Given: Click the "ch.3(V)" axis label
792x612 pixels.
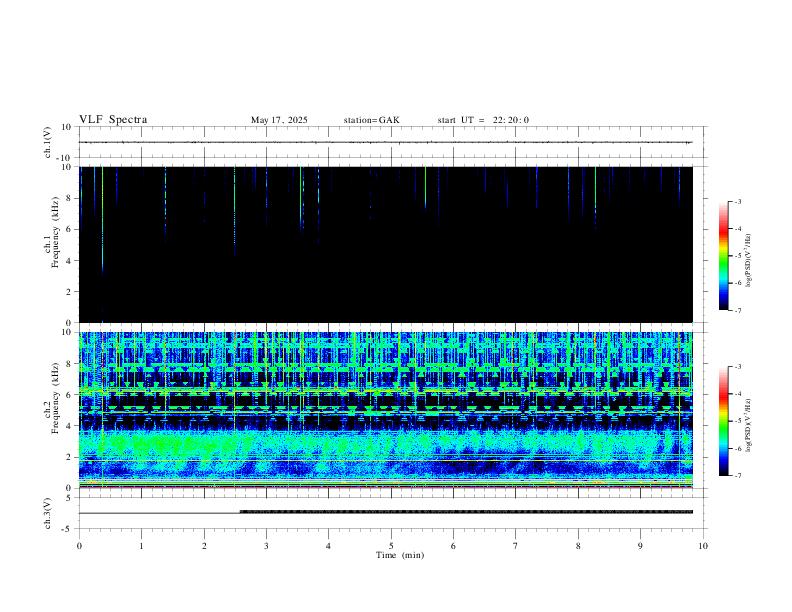Looking at the screenshot, I should pyautogui.click(x=48, y=513).
